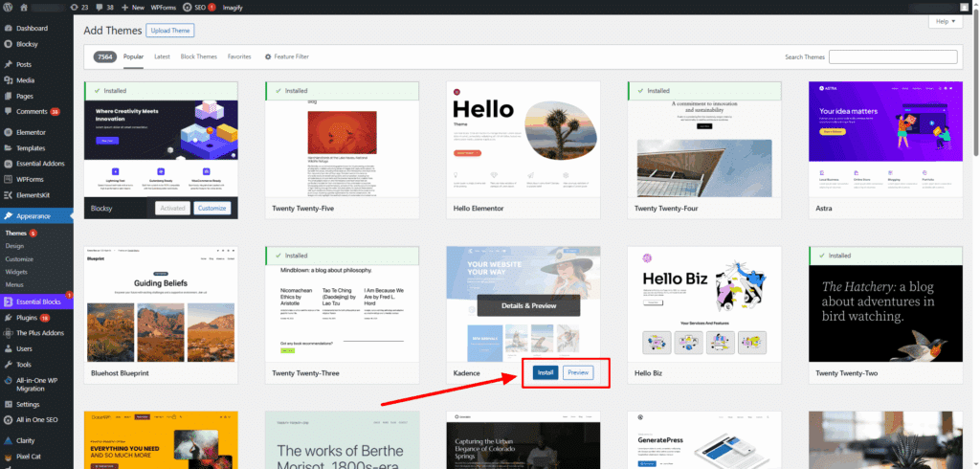Click the Pixel Cat icon in sidebar

(x=8, y=457)
